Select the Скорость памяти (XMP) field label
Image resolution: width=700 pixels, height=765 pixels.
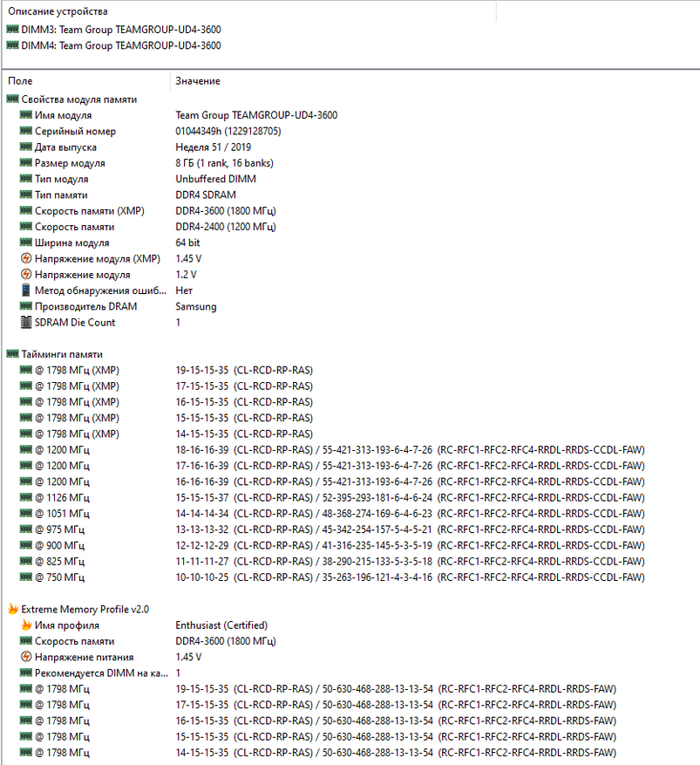tap(90, 211)
